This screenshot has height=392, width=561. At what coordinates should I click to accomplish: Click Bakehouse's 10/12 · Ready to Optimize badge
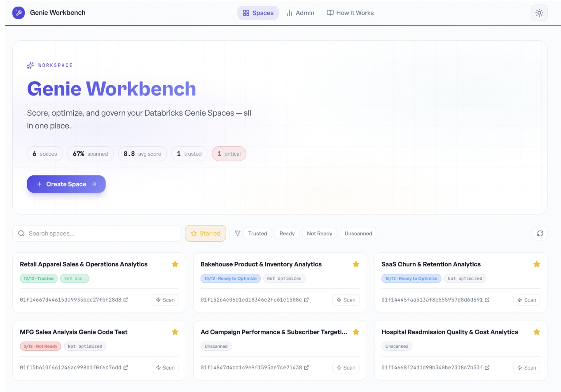(231, 278)
